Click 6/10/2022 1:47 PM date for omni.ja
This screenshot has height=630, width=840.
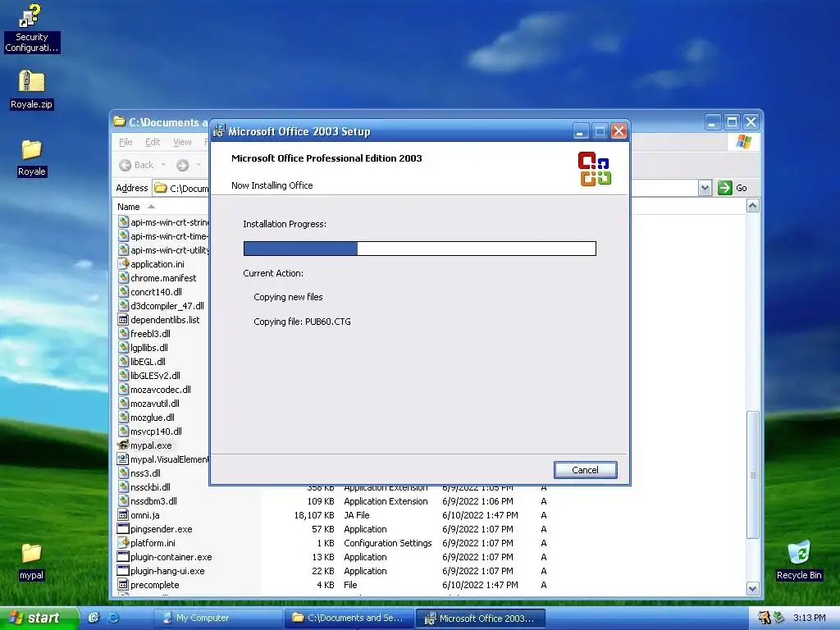coord(480,515)
